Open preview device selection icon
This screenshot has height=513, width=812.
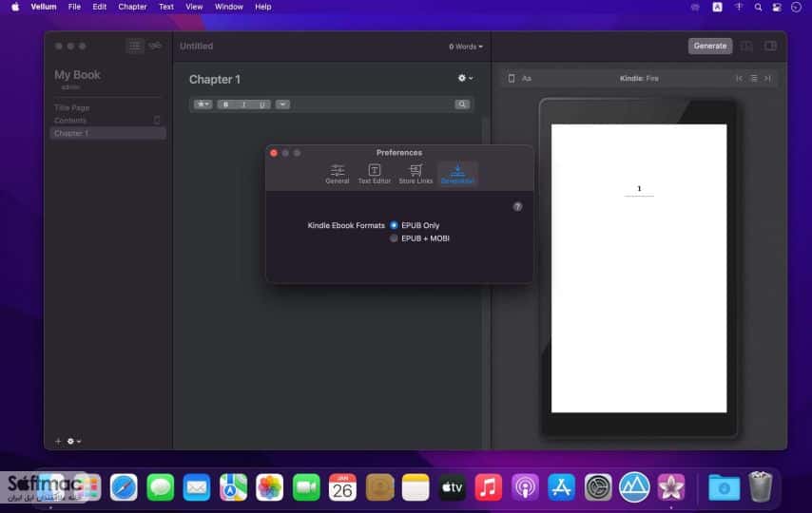click(x=512, y=78)
